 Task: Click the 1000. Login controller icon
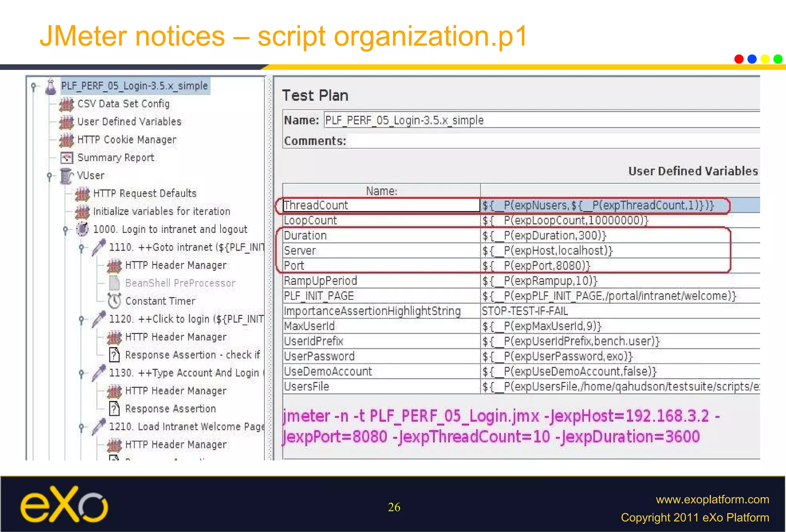[83, 230]
